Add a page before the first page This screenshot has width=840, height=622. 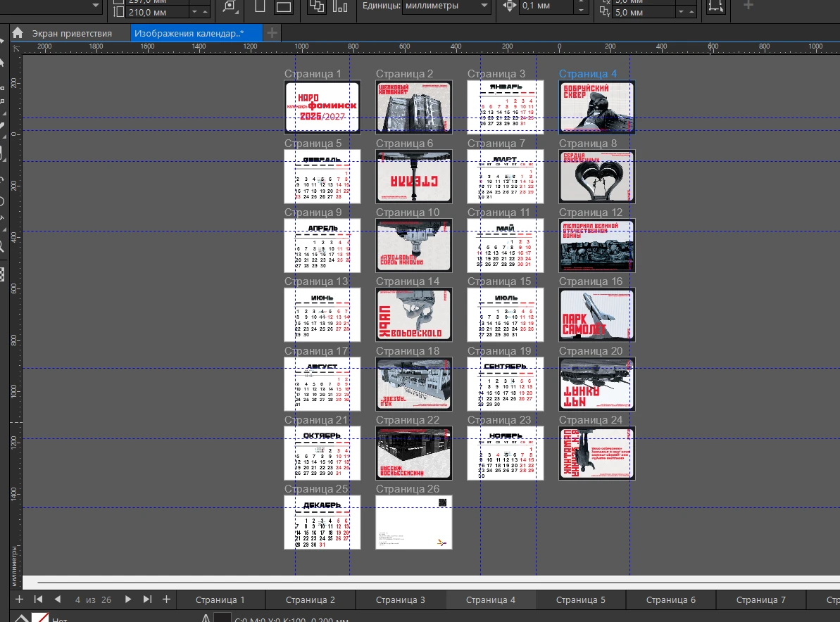click(19, 599)
